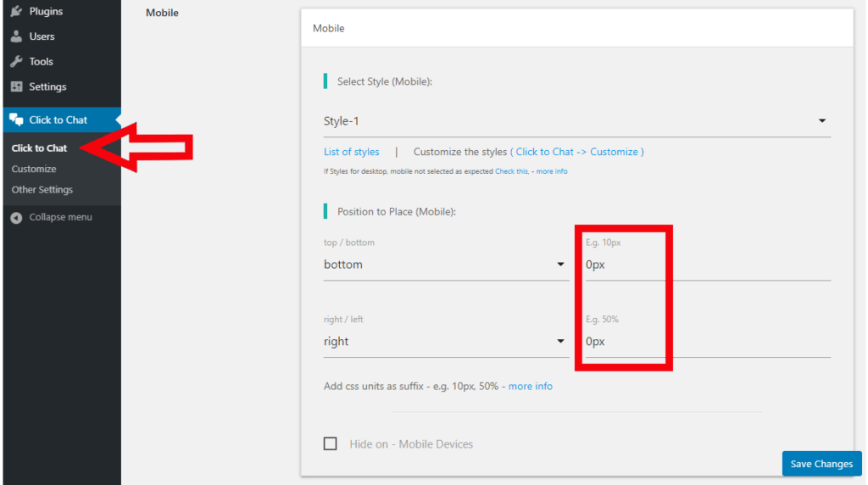Select the Click to Chat submenu entry
The image size is (868, 485).
[39, 148]
